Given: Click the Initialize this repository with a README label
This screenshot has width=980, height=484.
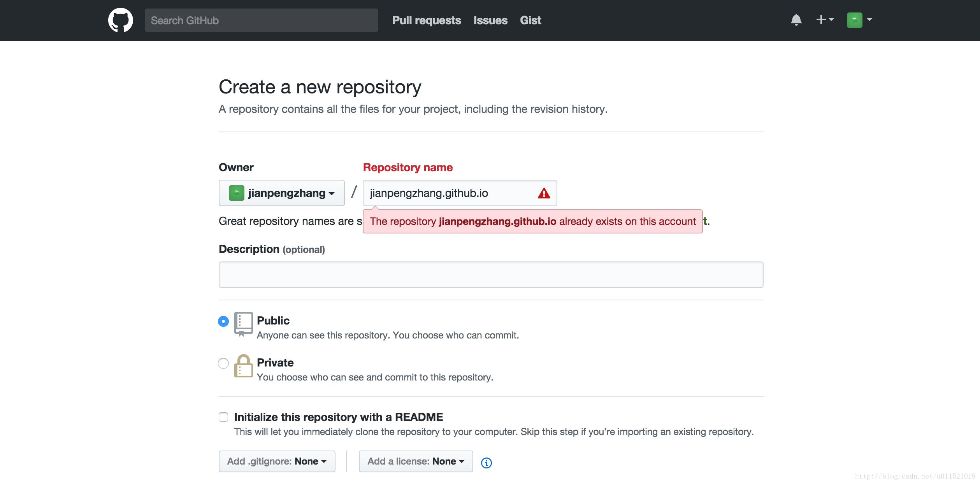Looking at the screenshot, I should pyautogui.click(x=339, y=417).
